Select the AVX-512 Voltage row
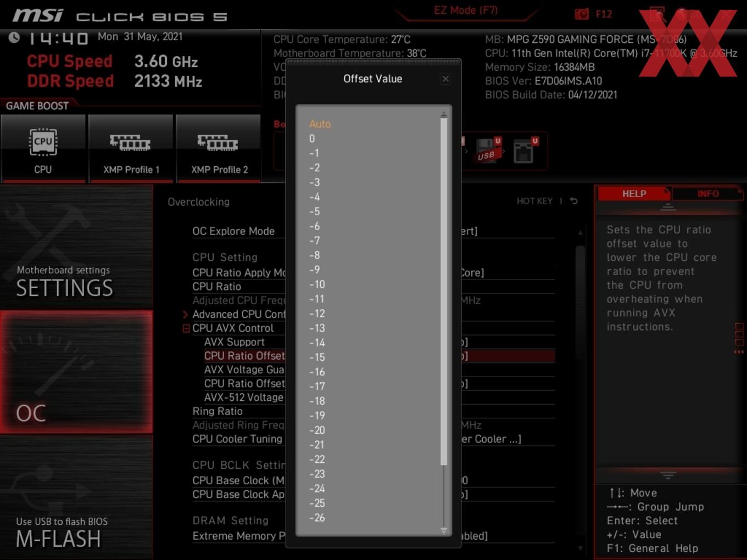 379,397
